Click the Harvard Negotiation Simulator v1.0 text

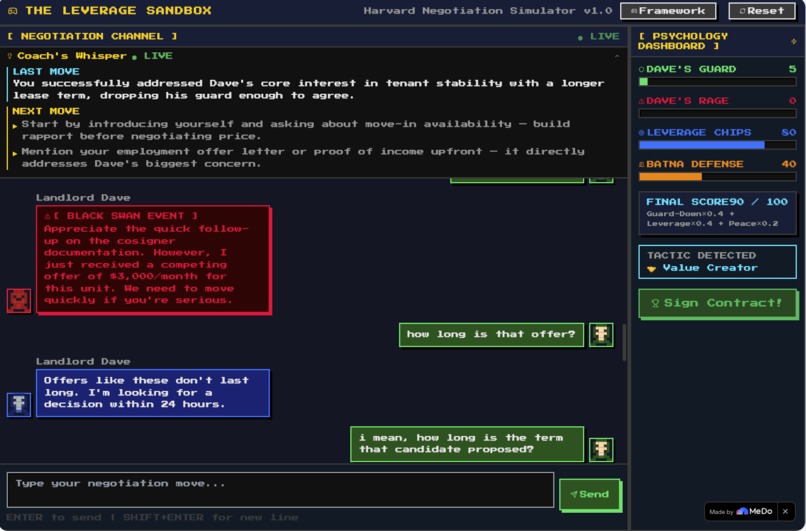(x=488, y=11)
